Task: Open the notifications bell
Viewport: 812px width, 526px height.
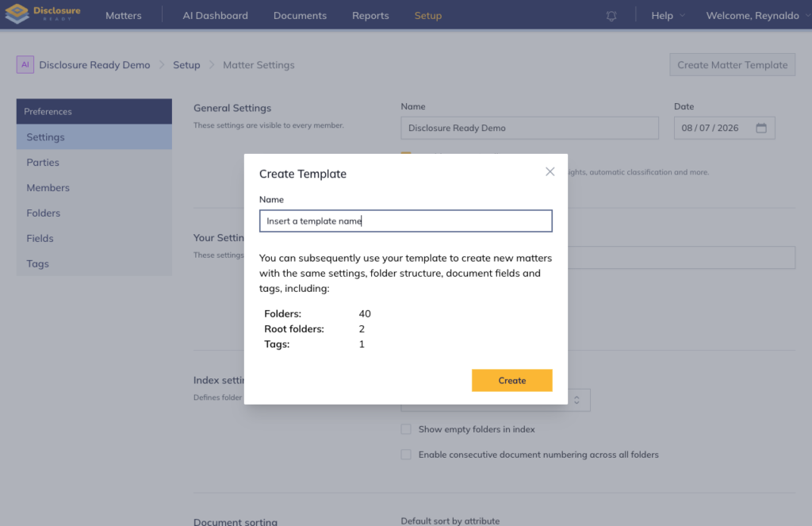Action: click(x=611, y=16)
